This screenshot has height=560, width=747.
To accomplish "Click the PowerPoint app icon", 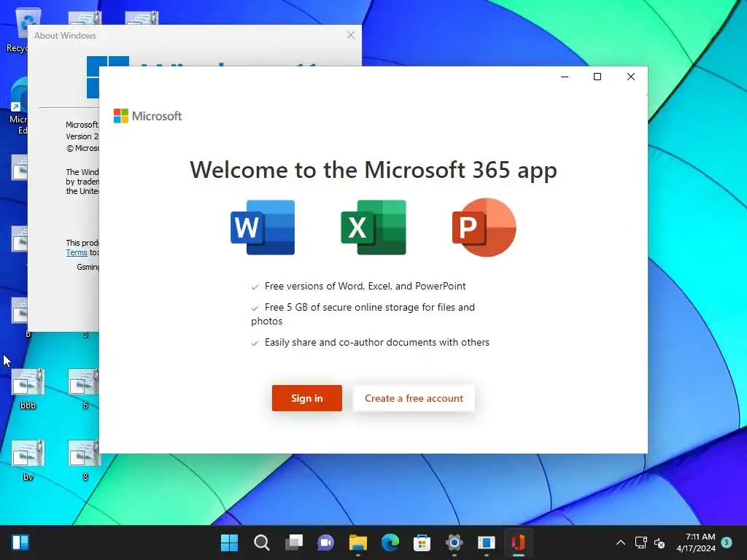I will pyautogui.click(x=484, y=227).
